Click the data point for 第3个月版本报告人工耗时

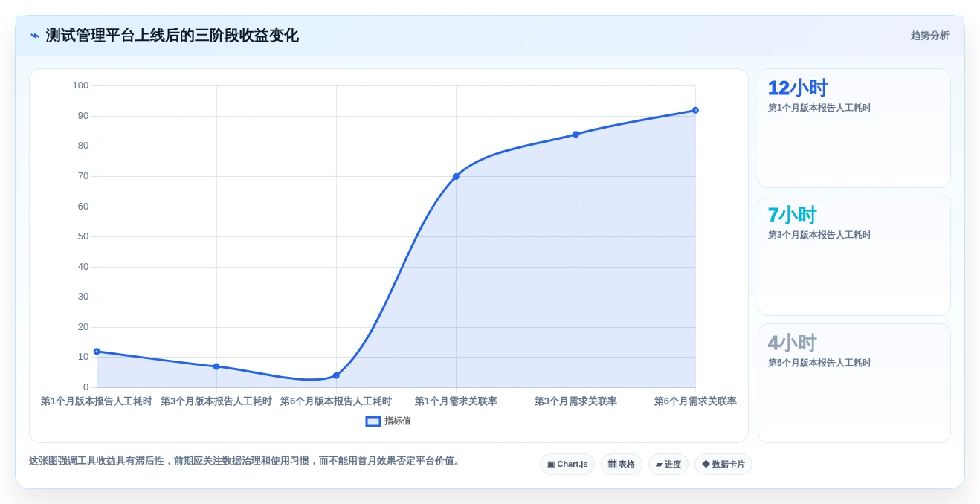point(216,366)
